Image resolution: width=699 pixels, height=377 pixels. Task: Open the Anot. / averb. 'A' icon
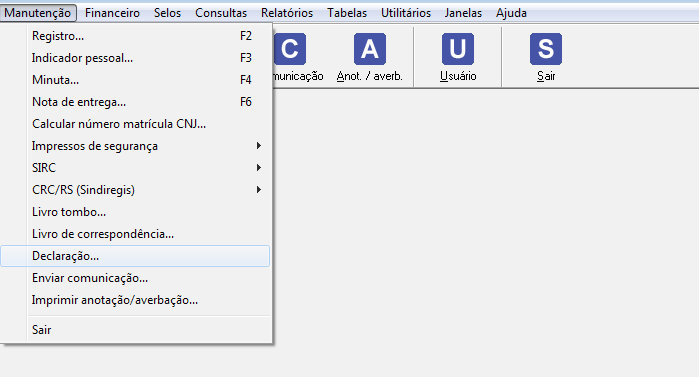point(370,49)
